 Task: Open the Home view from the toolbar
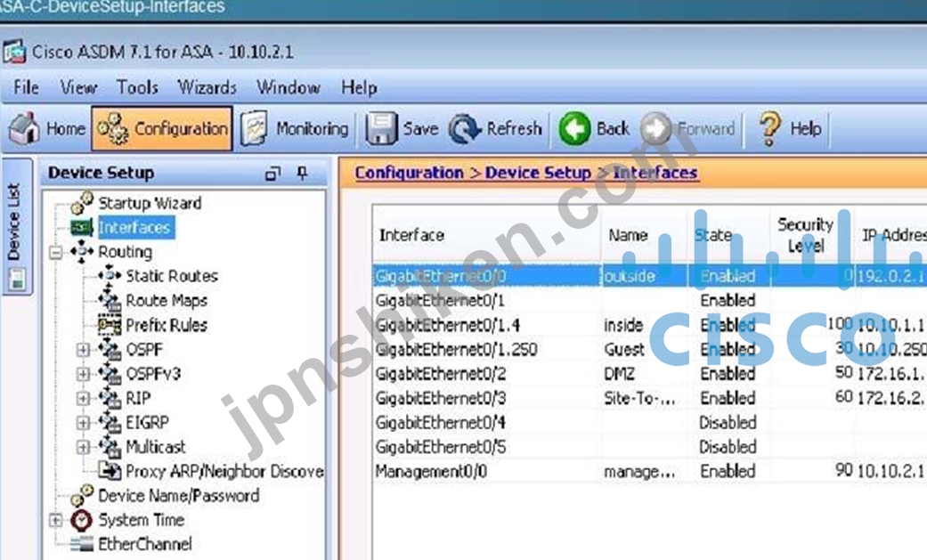(x=47, y=128)
